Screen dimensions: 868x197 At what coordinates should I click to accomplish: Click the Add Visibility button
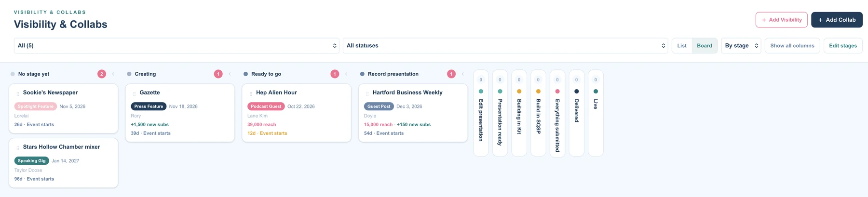[781, 20]
